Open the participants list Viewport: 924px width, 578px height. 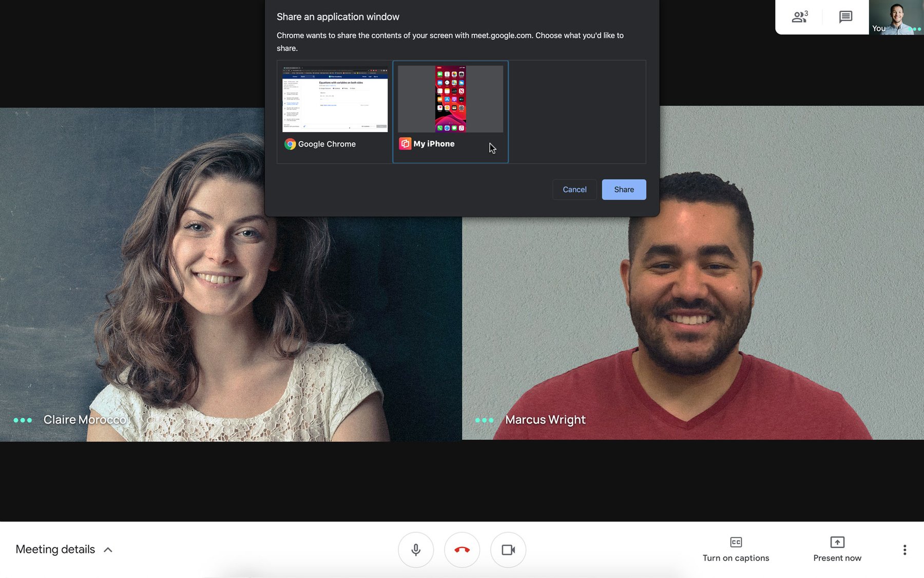pos(799,17)
